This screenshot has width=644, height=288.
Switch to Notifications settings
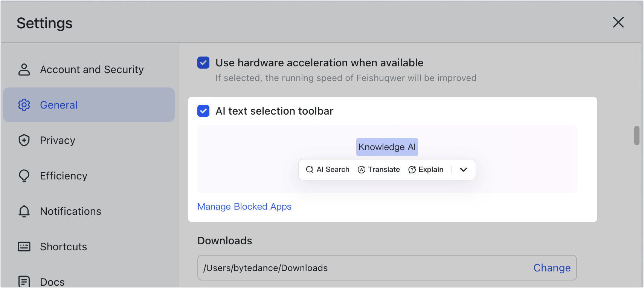[x=89, y=211]
